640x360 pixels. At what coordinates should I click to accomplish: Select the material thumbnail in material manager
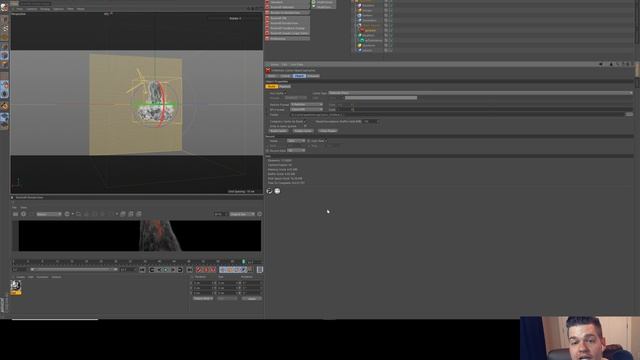pos(16,287)
